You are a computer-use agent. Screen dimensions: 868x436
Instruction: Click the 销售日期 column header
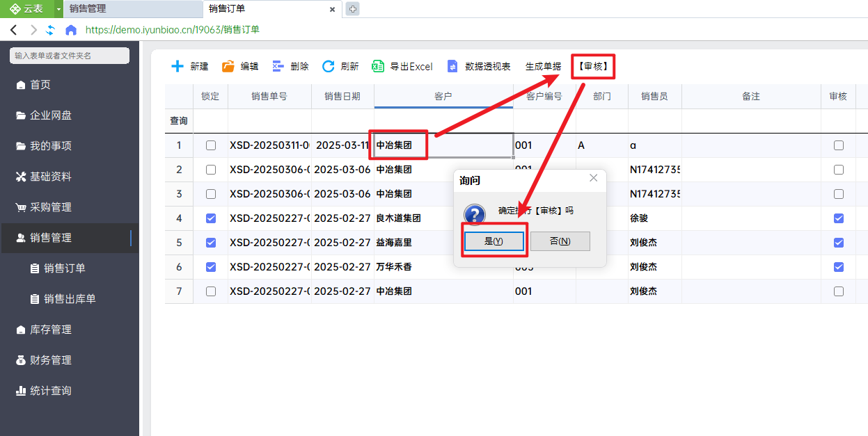342,97
